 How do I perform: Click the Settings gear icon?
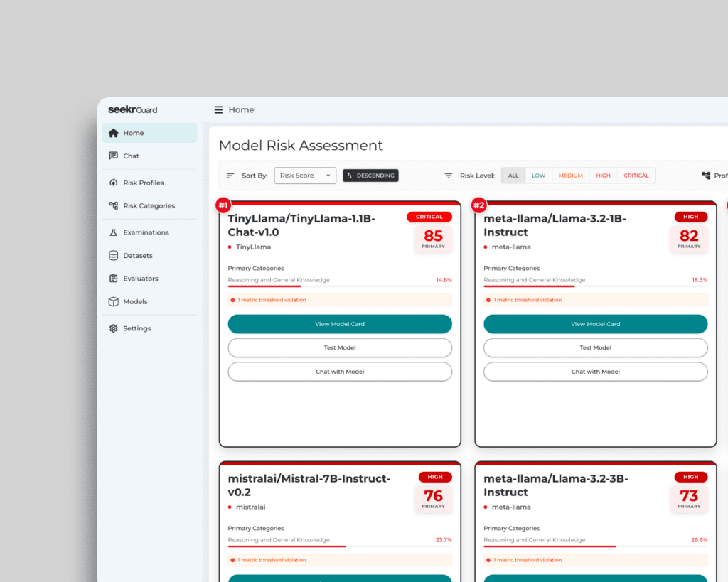click(114, 328)
